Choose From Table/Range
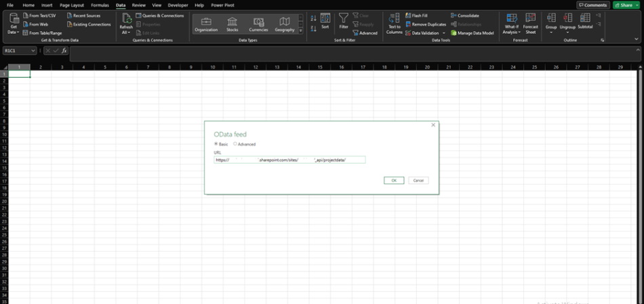 [x=43, y=32]
